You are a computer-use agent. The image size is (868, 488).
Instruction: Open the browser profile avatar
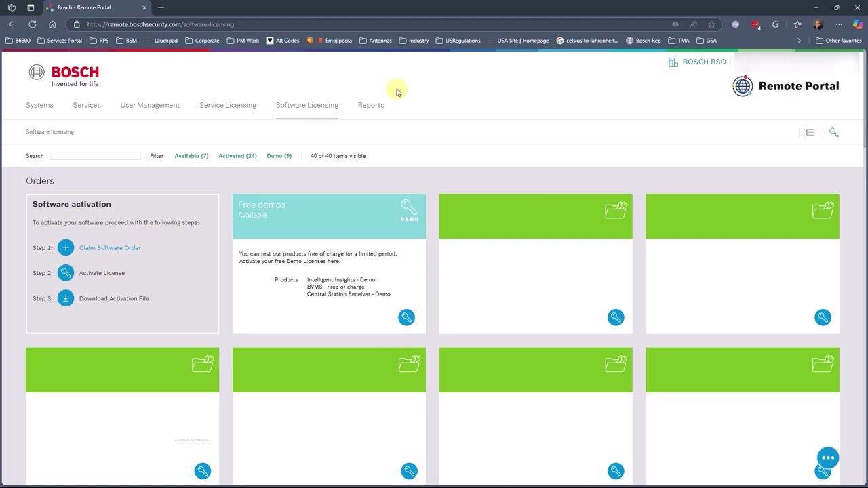818,24
